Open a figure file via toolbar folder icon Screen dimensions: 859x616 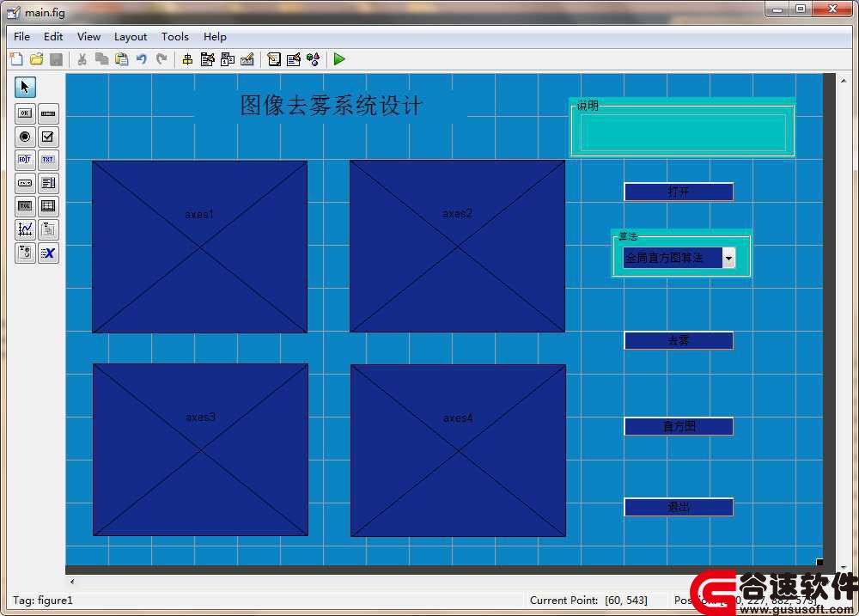36,59
